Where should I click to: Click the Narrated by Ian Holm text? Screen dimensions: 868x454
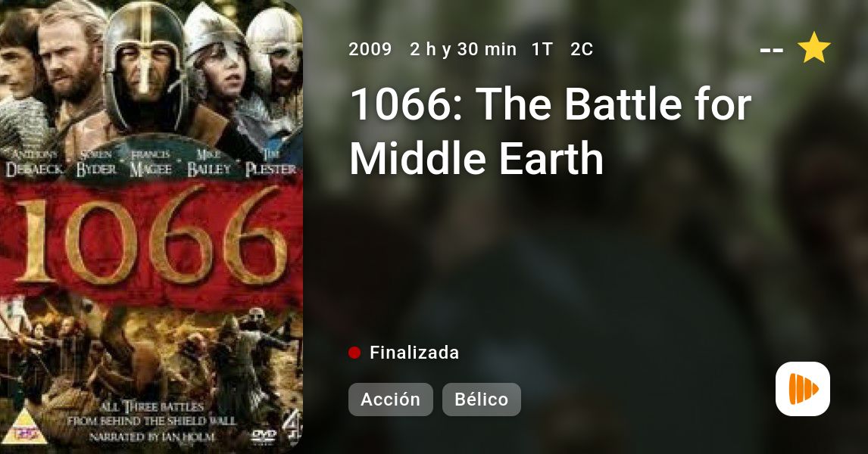click(151, 437)
